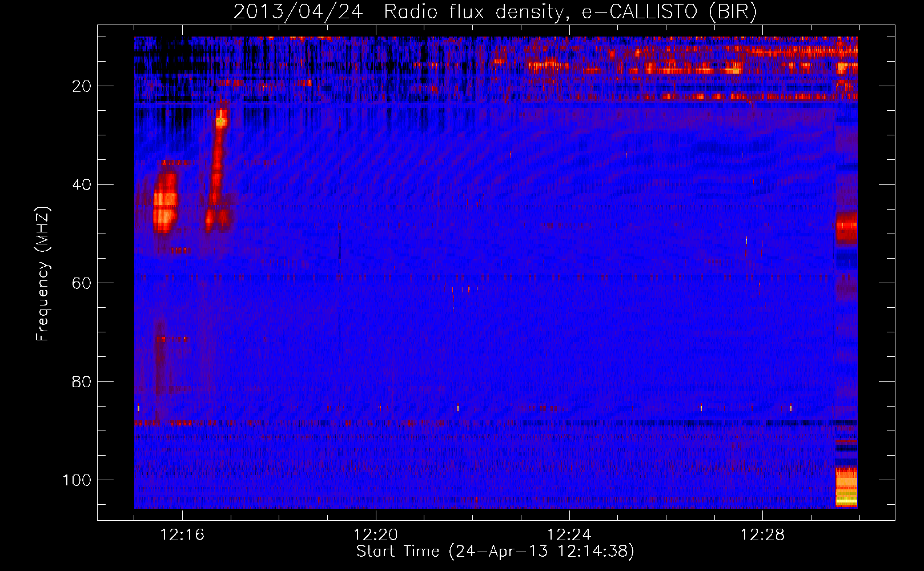Click the narrow drifting burst near 12:16:45
Viewport: 924px width, 571px height.
click(218, 166)
